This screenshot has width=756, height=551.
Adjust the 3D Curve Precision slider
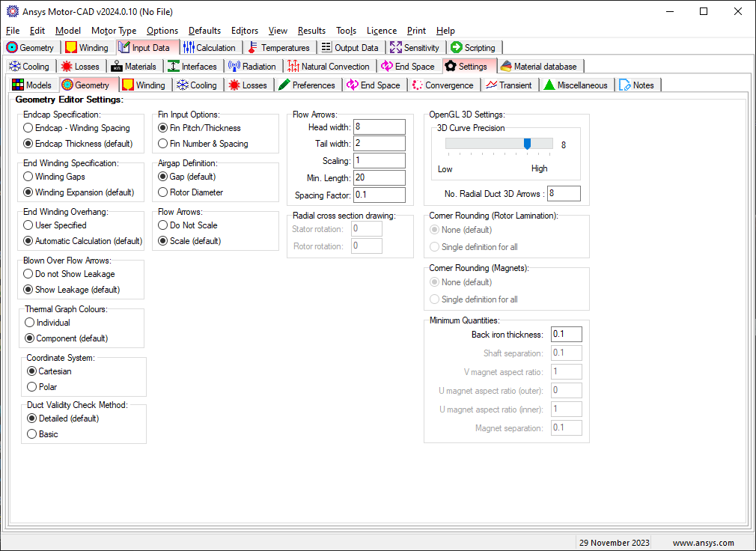(527, 144)
